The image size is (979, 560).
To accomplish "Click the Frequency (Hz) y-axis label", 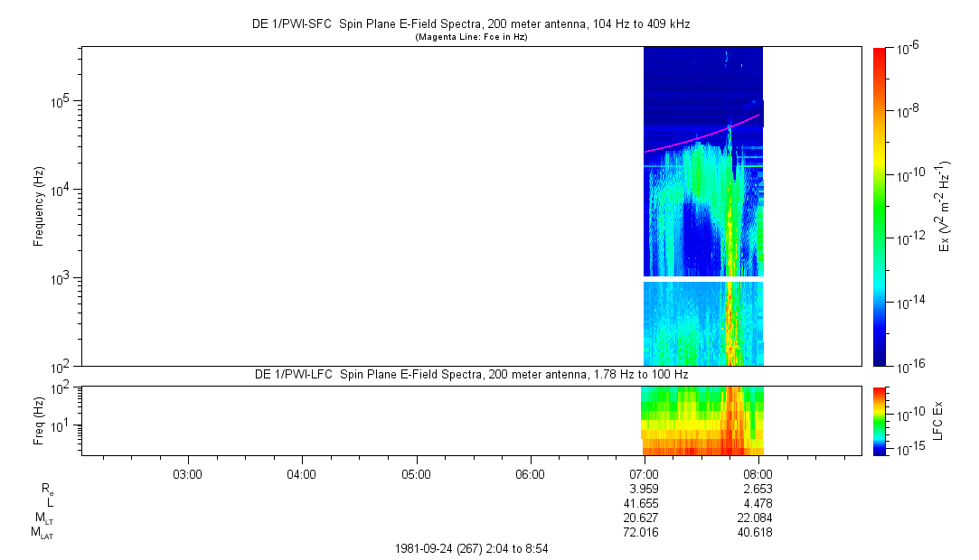I will click(39, 206).
